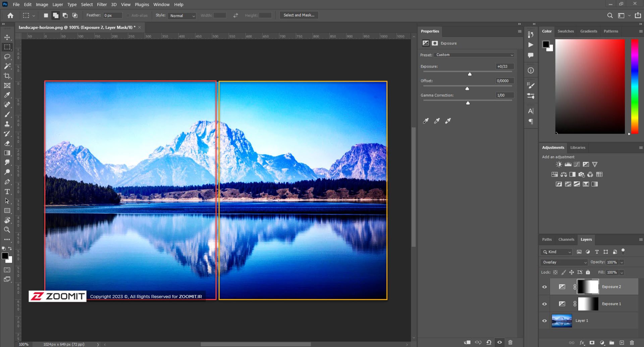Open the fx layer style menu
Screen dimensions: 644x347
[x=581, y=342]
